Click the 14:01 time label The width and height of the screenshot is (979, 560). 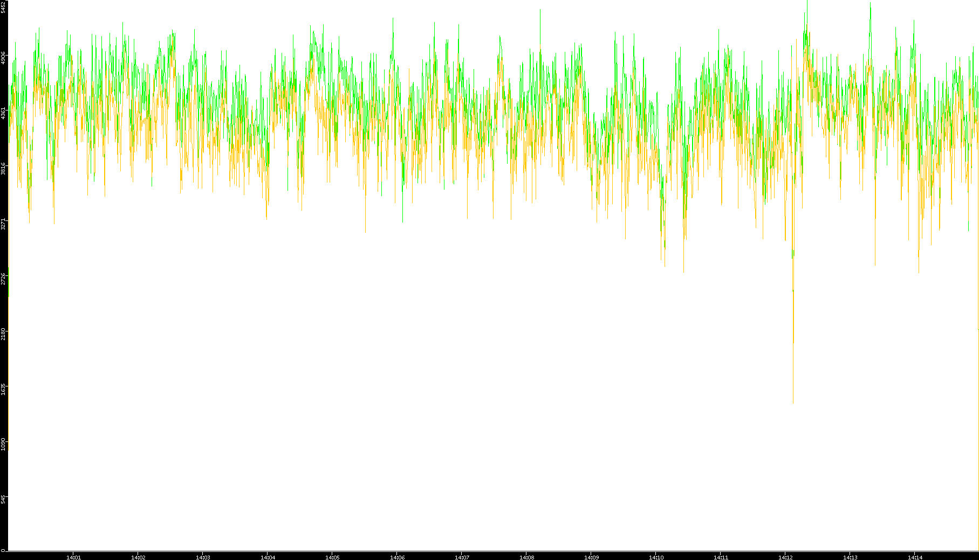[73, 557]
